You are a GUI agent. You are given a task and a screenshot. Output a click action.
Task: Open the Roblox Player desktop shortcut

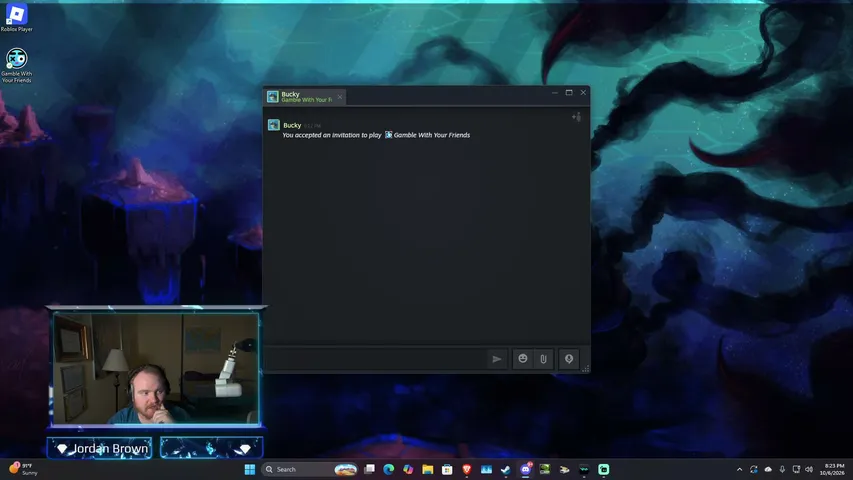coord(16,17)
